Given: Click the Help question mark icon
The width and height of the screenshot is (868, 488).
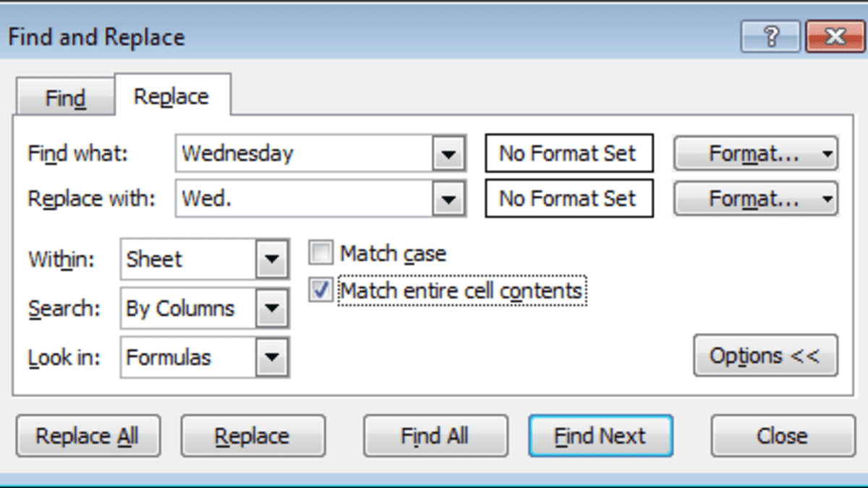Looking at the screenshot, I should [x=770, y=36].
